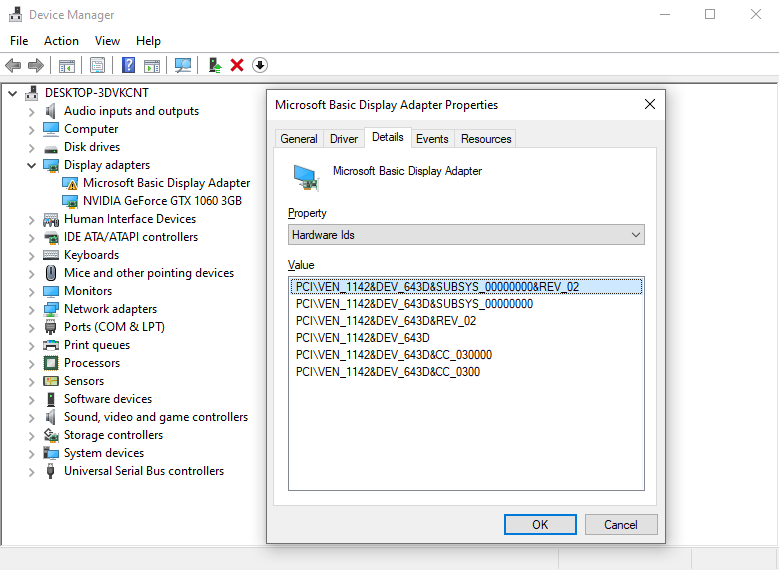Click the Disable device down-arrow icon
The width and height of the screenshot is (779, 570).
pyautogui.click(x=260, y=65)
